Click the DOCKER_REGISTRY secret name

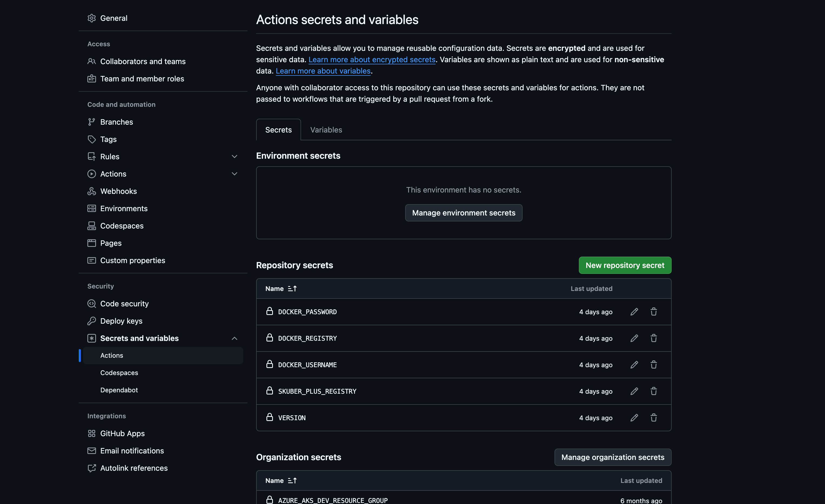pos(307,338)
